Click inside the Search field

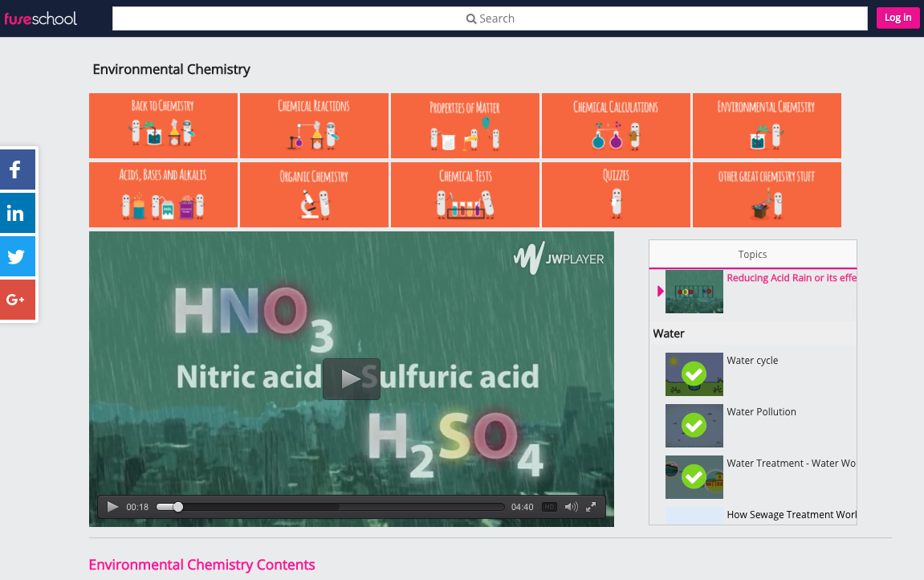click(490, 18)
